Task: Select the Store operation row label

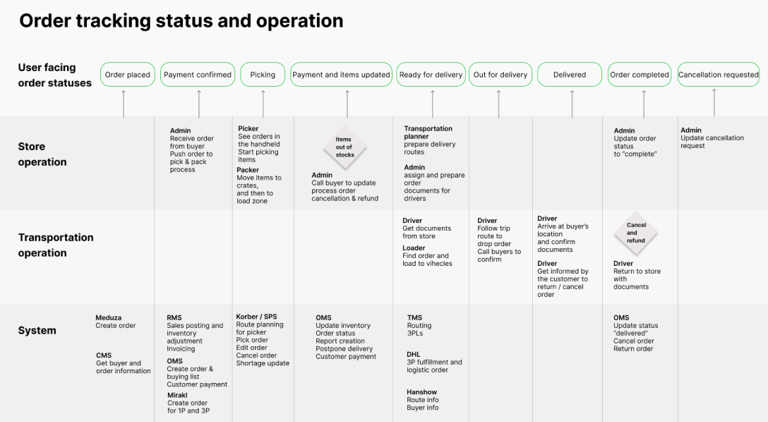Action: (x=42, y=154)
